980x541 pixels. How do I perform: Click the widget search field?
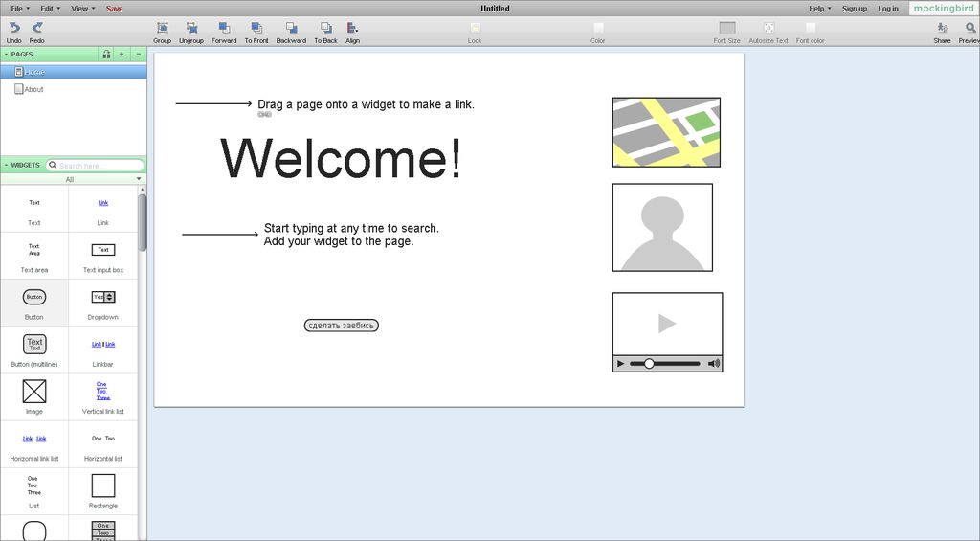(96, 165)
